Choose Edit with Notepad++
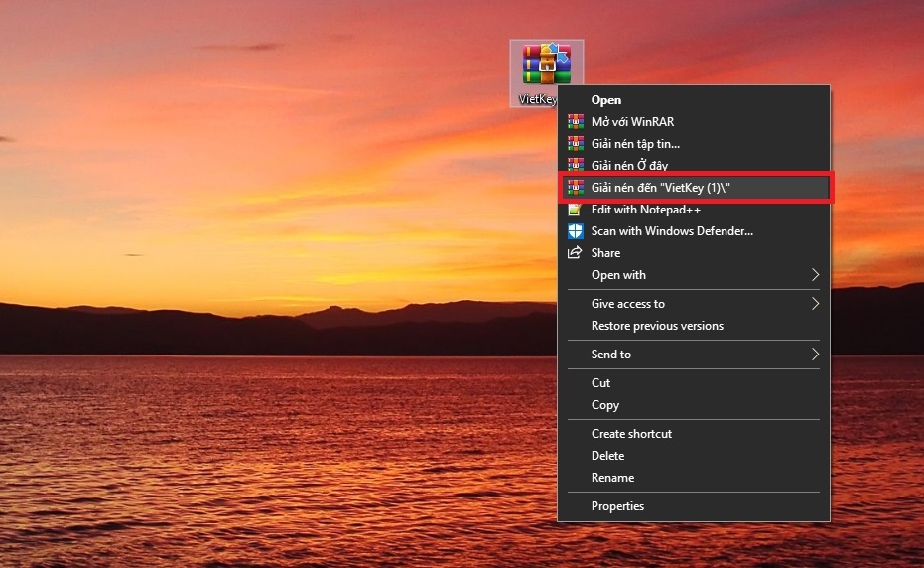The width and height of the screenshot is (924, 568). [x=694, y=210]
